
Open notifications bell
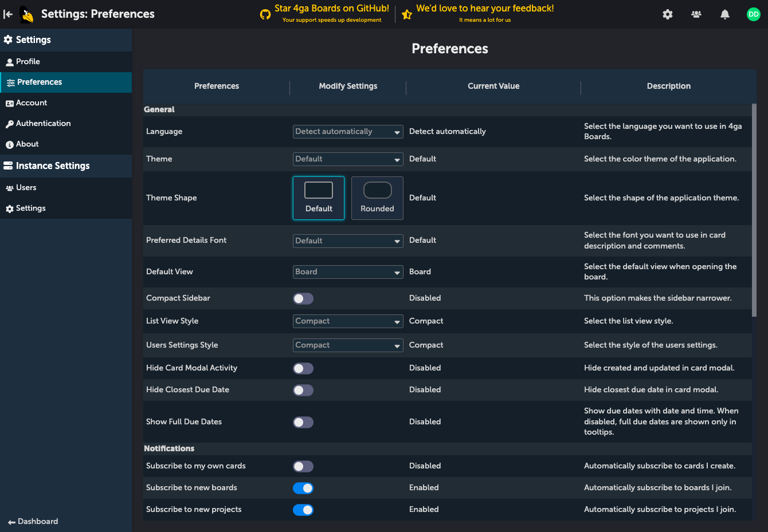click(x=725, y=14)
